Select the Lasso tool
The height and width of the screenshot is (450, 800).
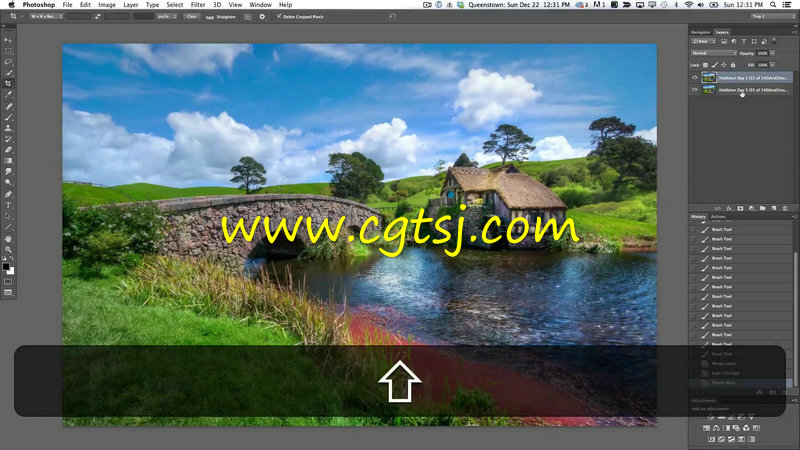click(x=8, y=62)
